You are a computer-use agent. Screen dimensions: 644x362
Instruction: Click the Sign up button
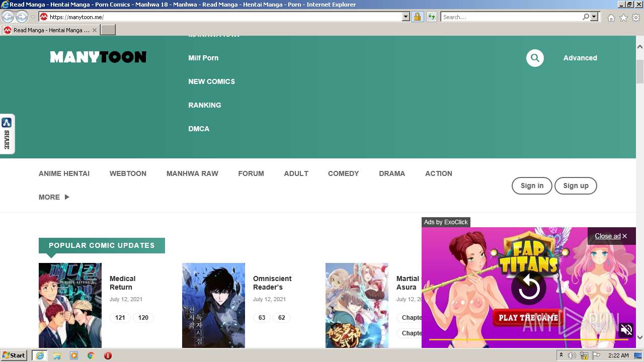(576, 186)
